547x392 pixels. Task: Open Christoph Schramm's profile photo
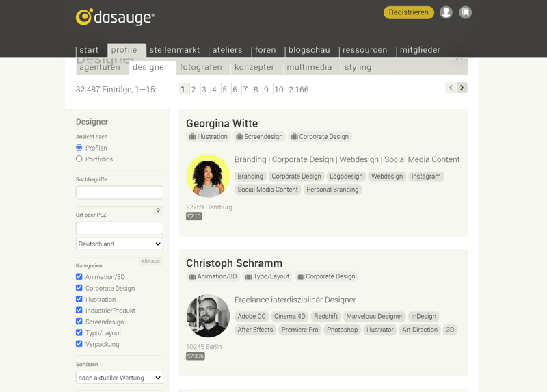pos(208,316)
